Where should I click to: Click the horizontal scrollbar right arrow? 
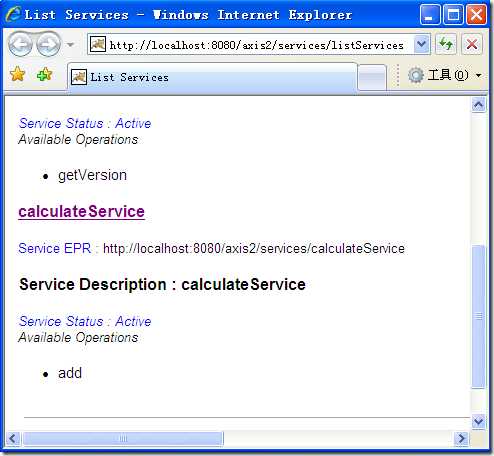coord(462,438)
